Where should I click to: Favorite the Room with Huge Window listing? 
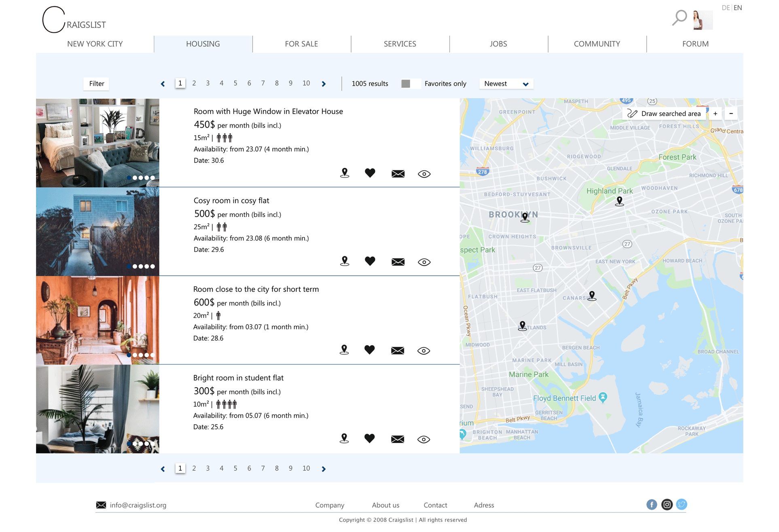370,173
